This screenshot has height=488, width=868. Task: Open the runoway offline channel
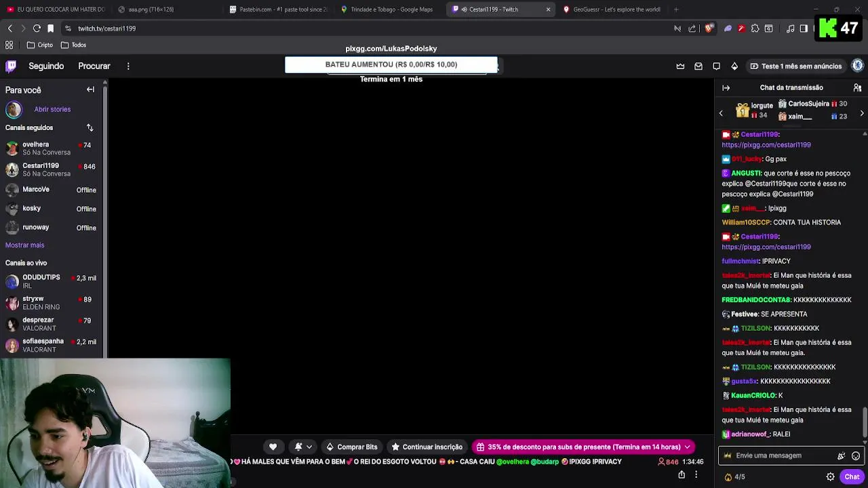pyautogui.click(x=52, y=228)
